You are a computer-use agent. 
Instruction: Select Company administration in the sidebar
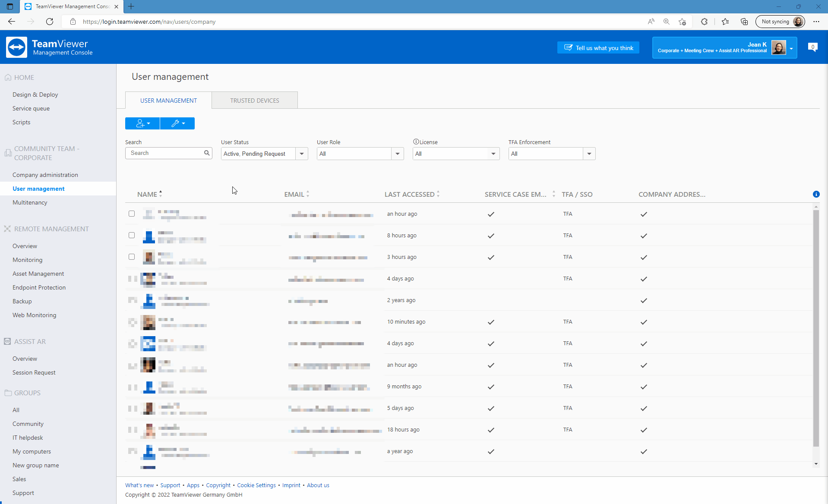point(45,174)
